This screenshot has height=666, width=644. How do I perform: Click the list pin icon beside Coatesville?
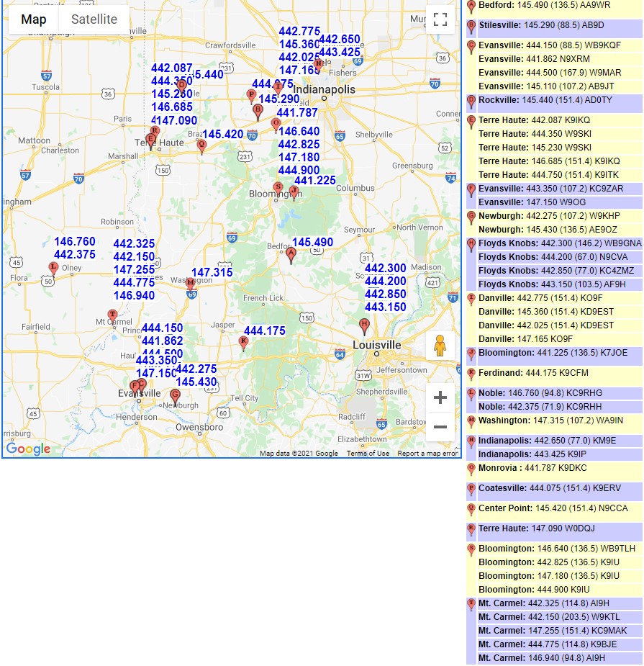click(x=471, y=490)
